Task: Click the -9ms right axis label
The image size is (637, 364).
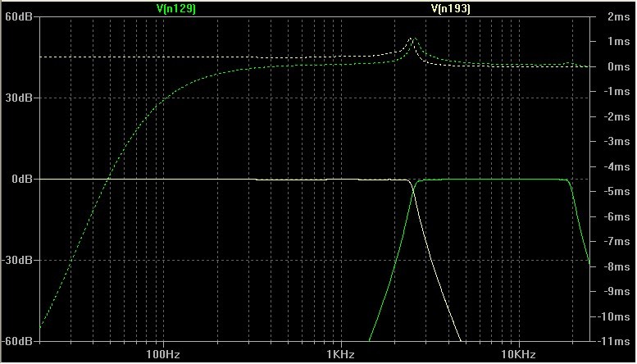Action: pos(616,291)
